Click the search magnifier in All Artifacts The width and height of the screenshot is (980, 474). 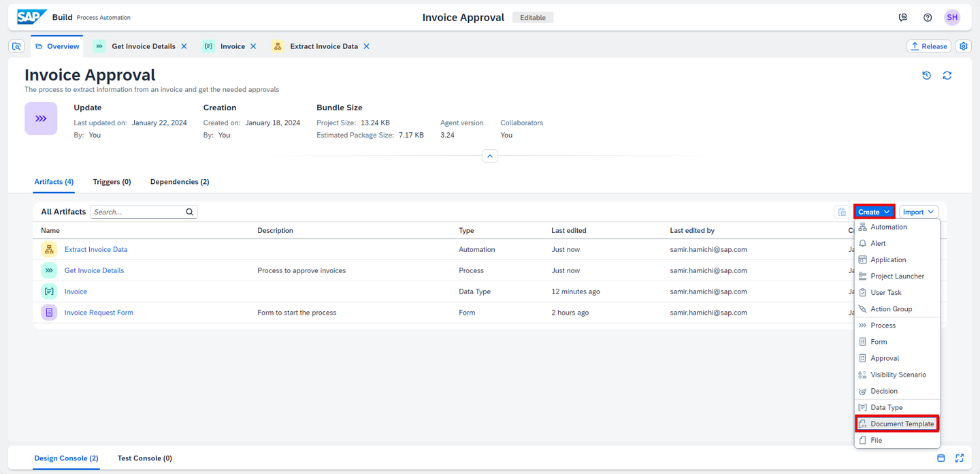190,212
